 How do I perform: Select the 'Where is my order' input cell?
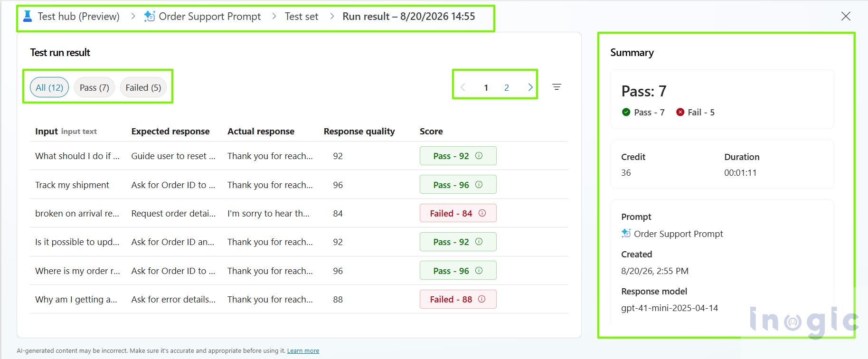click(x=77, y=271)
